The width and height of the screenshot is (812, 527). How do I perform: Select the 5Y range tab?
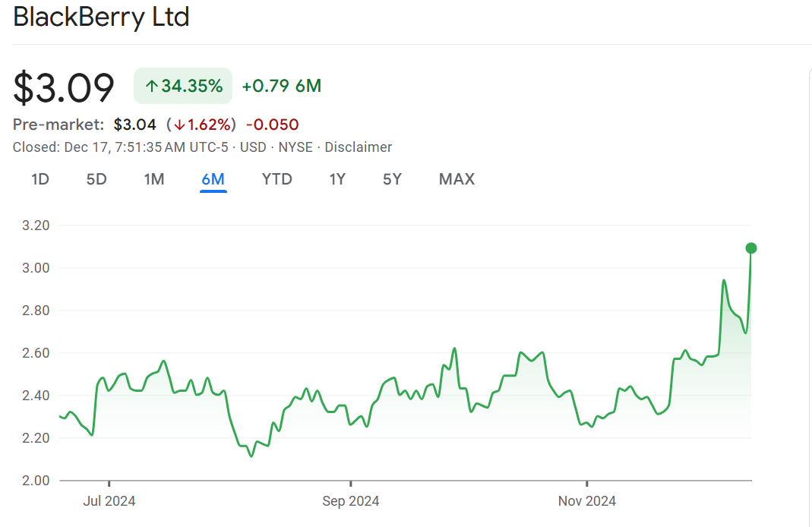coord(392,179)
